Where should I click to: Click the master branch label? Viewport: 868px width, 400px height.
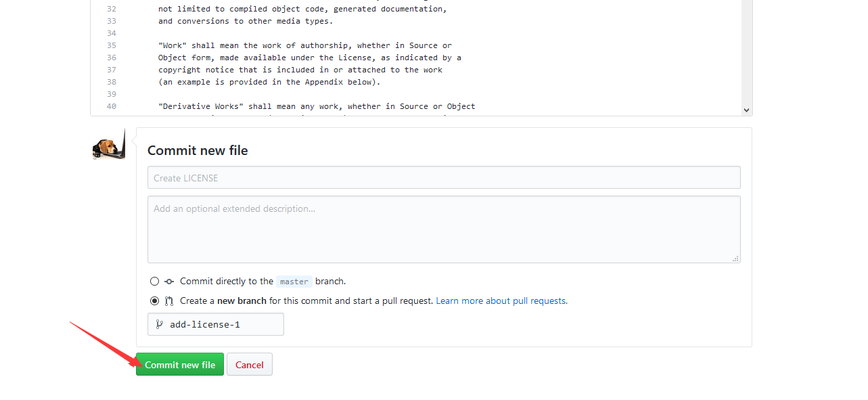tap(294, 281)
